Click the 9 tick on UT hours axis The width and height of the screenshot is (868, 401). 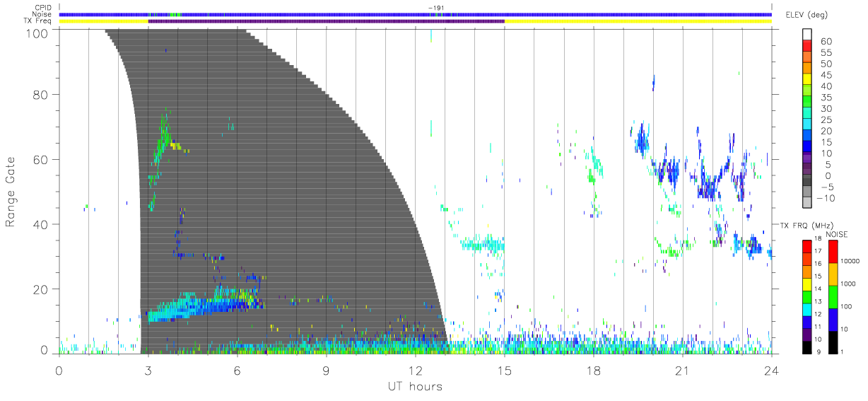pos(326,371)
